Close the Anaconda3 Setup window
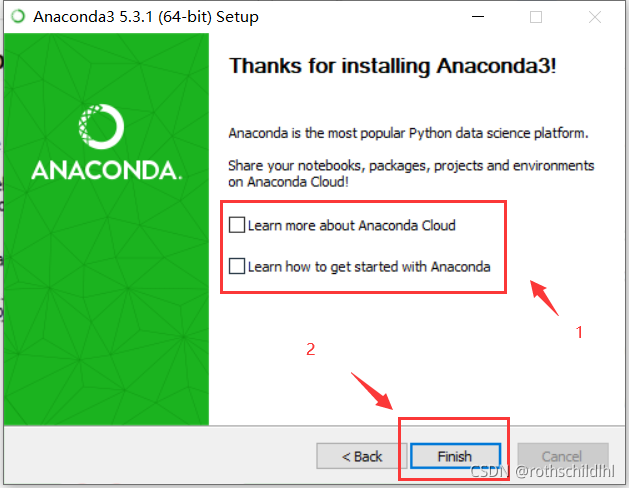Image resolution: width=629 pixels, height=488 pixels. coord(595,17)
